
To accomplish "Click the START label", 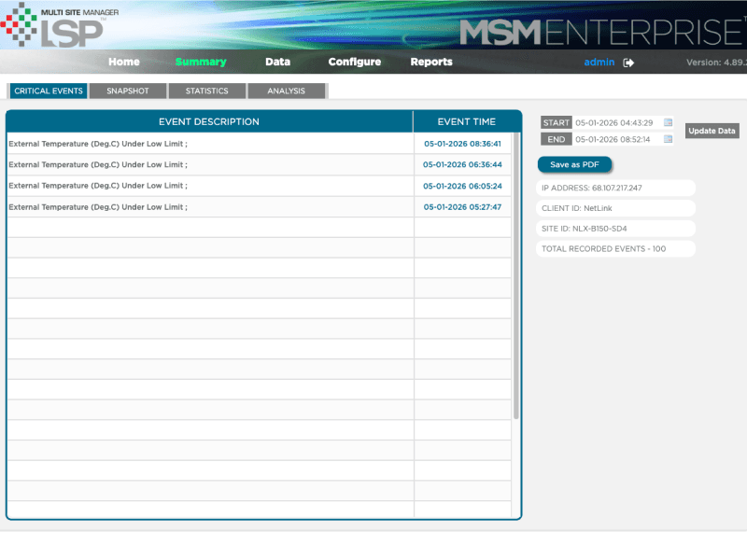I will click(556, 123).
